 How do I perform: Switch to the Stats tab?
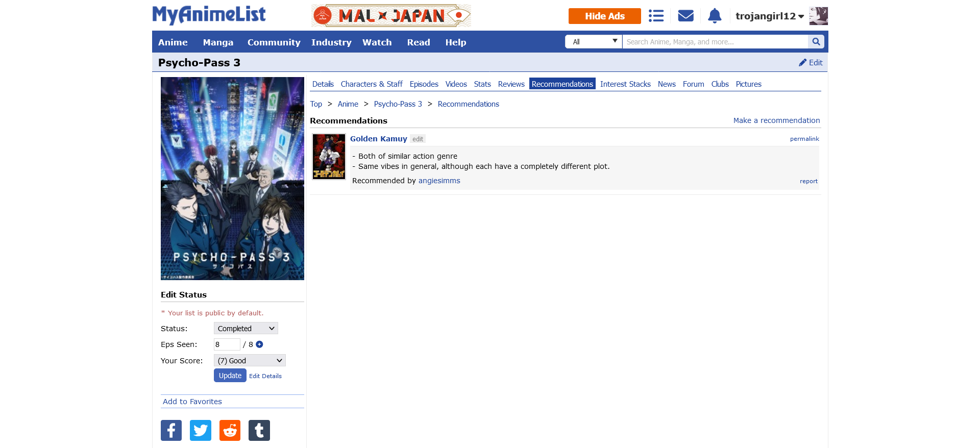pos(482,84)
